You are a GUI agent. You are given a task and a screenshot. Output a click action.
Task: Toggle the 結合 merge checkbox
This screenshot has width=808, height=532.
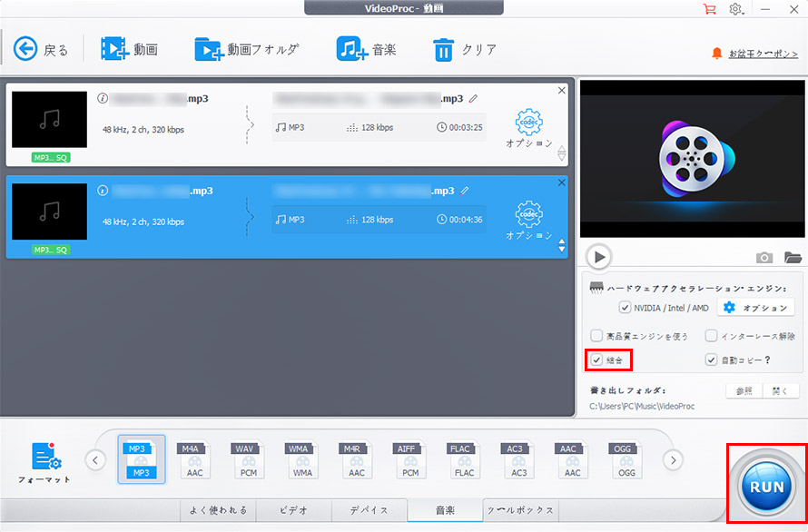596,360
